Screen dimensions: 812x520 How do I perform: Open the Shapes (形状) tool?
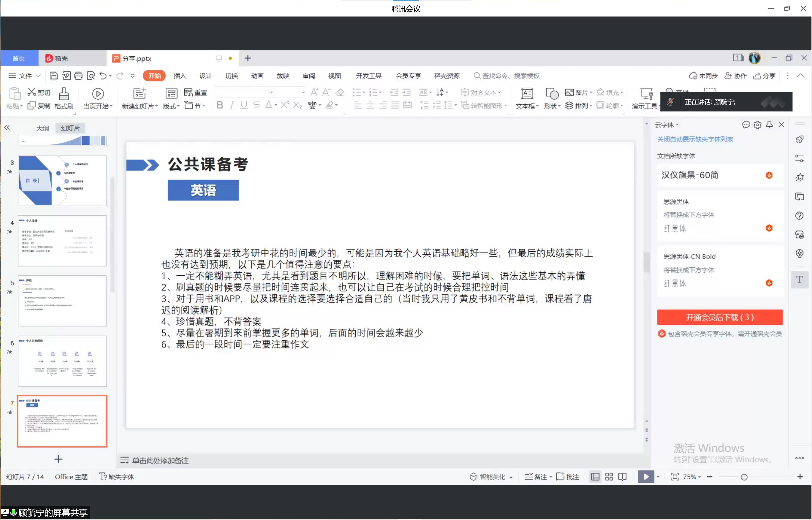pyautogui.click(x=551, y=94)
